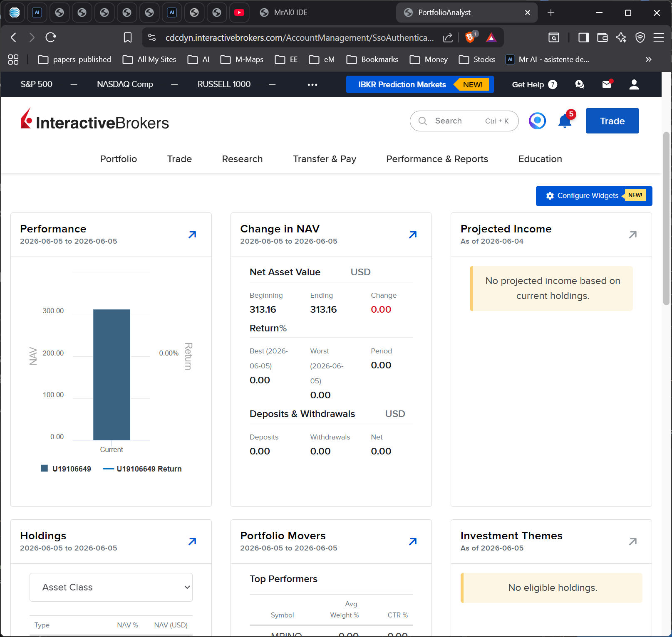Open the Brave Wallet icon

(603, 38)
